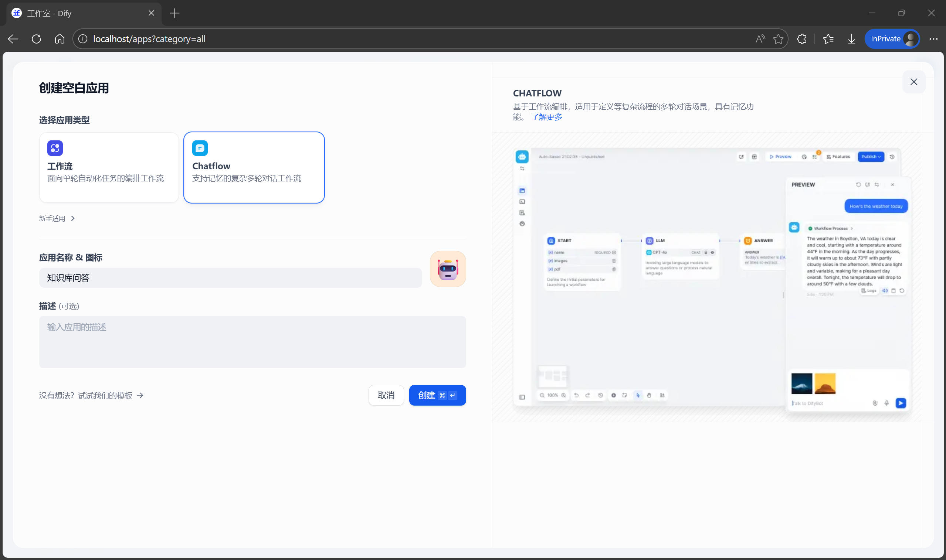Image resolution: width=946 pixels, height=560 pixels.
Task: Add page to favorites star icon
Action: point(778,39)
